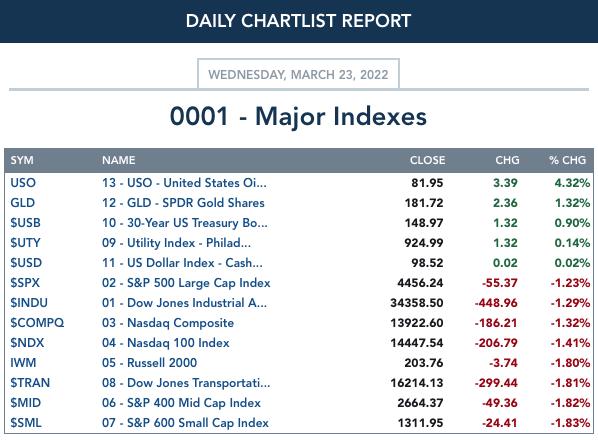The width and height of the screenshot is (598, 440).
Task: Sort by the CLOSE column header
Action: click(427, 160)
